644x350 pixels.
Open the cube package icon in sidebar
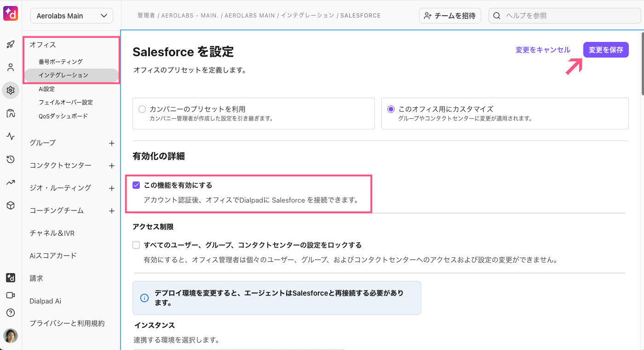pyautogui.click(x=11, y=205)
